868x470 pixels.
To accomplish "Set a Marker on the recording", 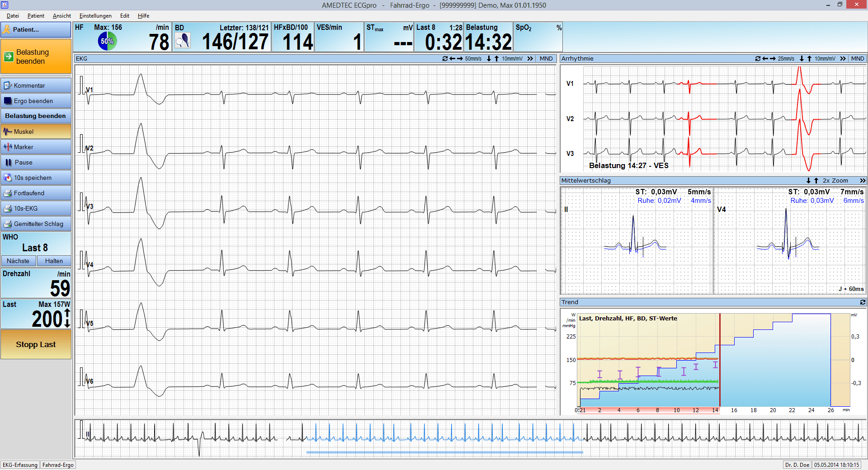I will pyautogui.click(x=36, y=147).
